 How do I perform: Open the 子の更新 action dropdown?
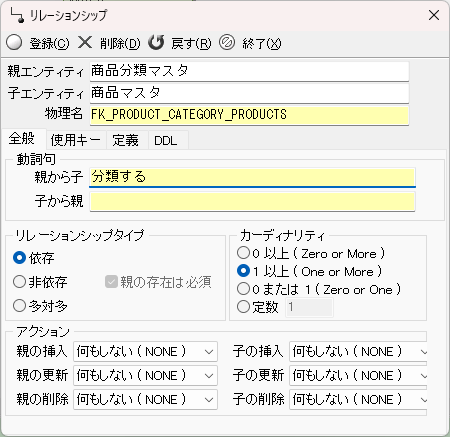click(x=358, y=375)
